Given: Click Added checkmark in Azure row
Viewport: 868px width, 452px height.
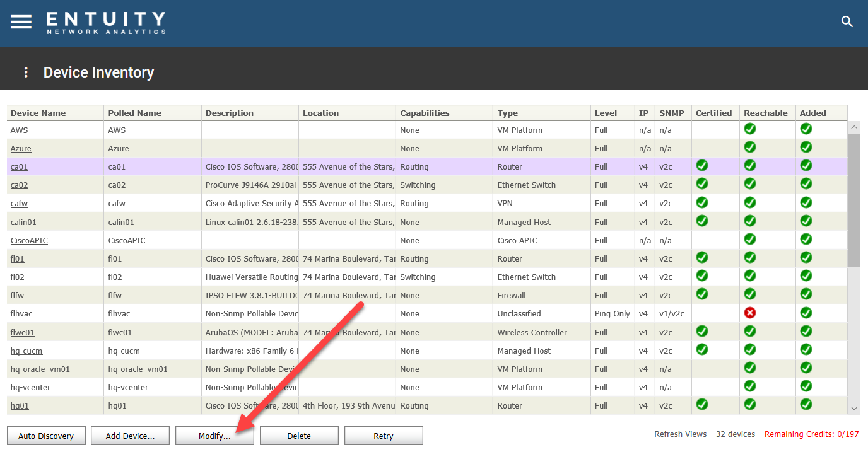Looking at the screenshot, I should pos(806,148).
